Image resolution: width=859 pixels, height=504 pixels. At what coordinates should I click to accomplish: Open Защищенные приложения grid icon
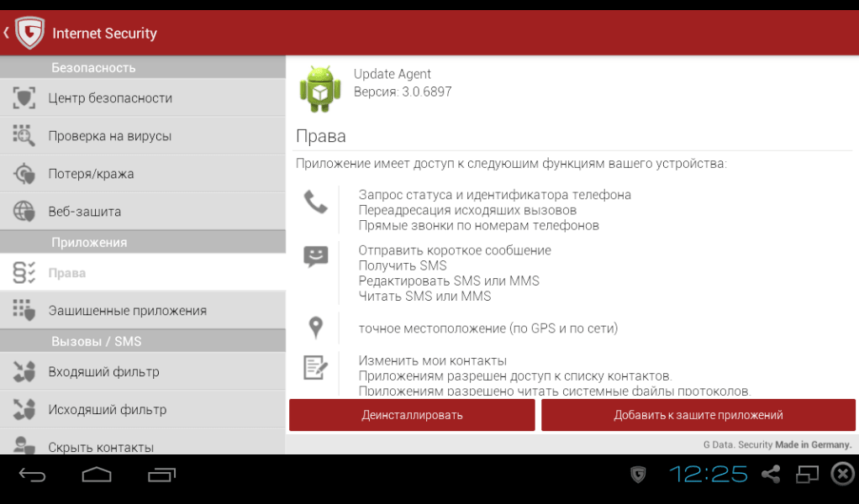click(24, 310)
